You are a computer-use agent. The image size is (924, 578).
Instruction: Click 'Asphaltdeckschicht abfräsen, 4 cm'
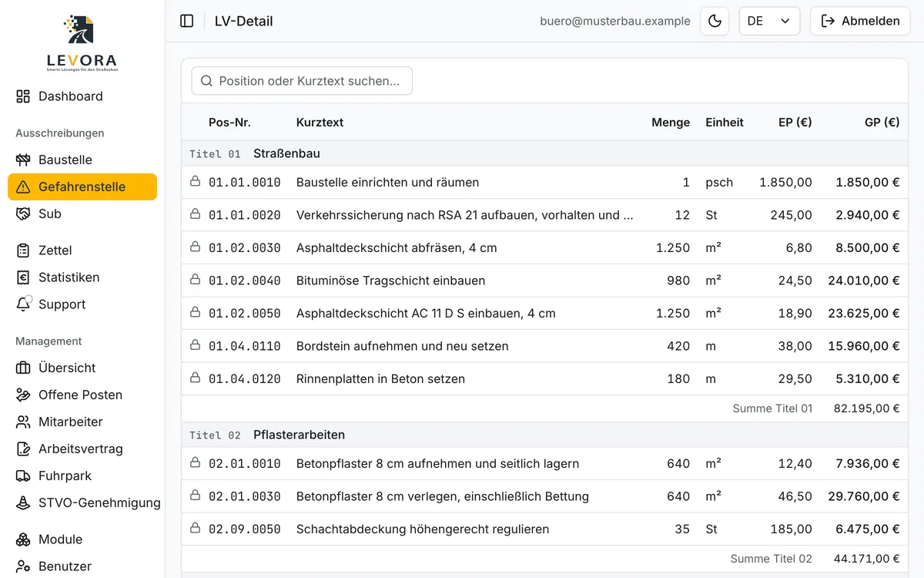click(x=397, y=248)
